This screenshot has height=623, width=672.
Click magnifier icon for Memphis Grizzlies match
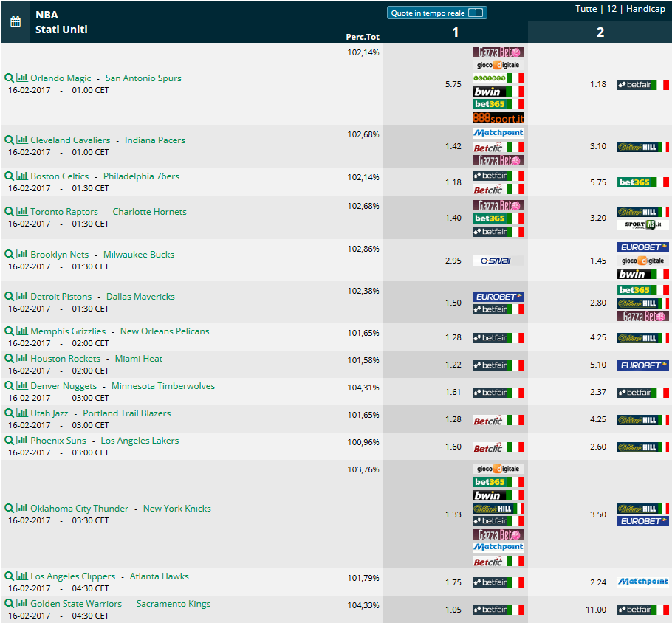coord(9,331)
